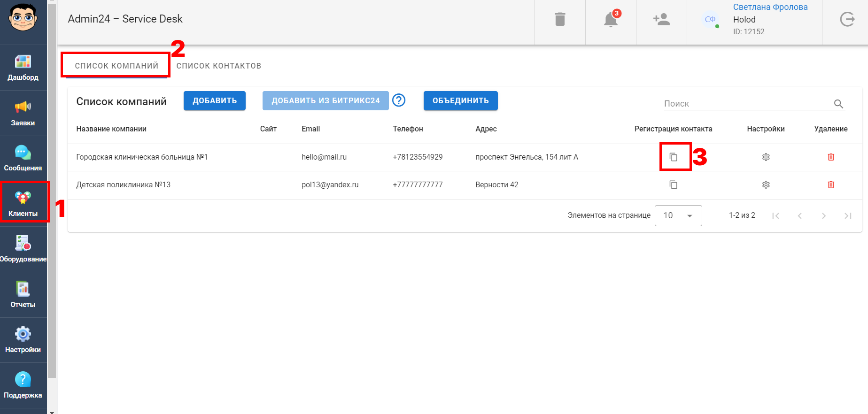868x414 pixels.
Task: Click the search magnifier icon
Action: coord(838,104)
